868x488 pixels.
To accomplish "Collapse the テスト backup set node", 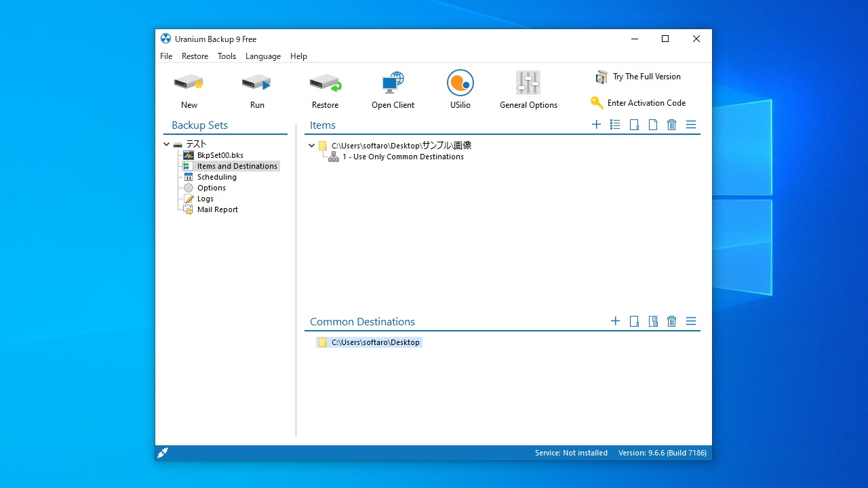I will coord(167,144).
